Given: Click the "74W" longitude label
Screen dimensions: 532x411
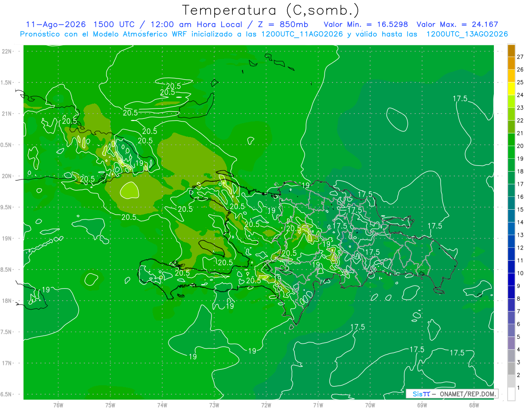Looking at the screenshot, I should coord(162,405).
